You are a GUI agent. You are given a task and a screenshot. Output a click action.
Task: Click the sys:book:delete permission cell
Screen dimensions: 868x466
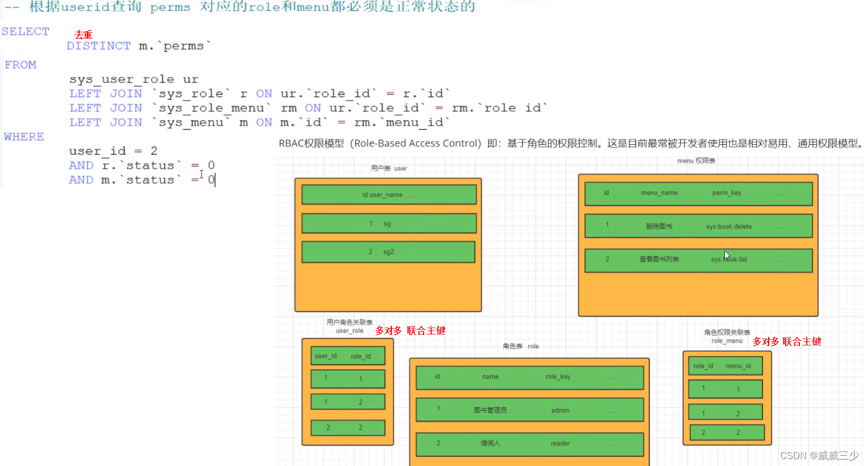(x=729, y=227)
